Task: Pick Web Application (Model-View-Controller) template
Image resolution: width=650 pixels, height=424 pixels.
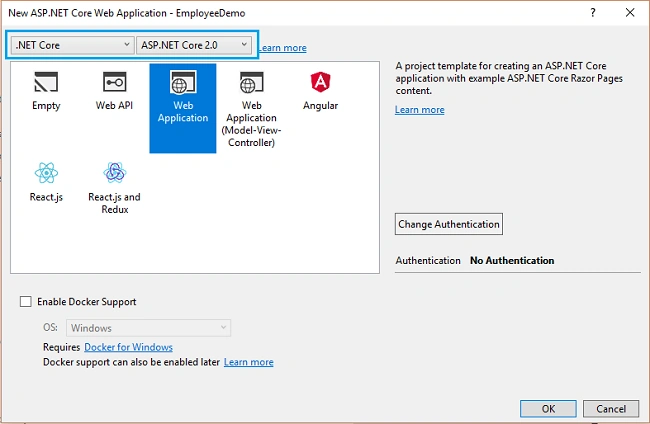Action: [251, 108]
